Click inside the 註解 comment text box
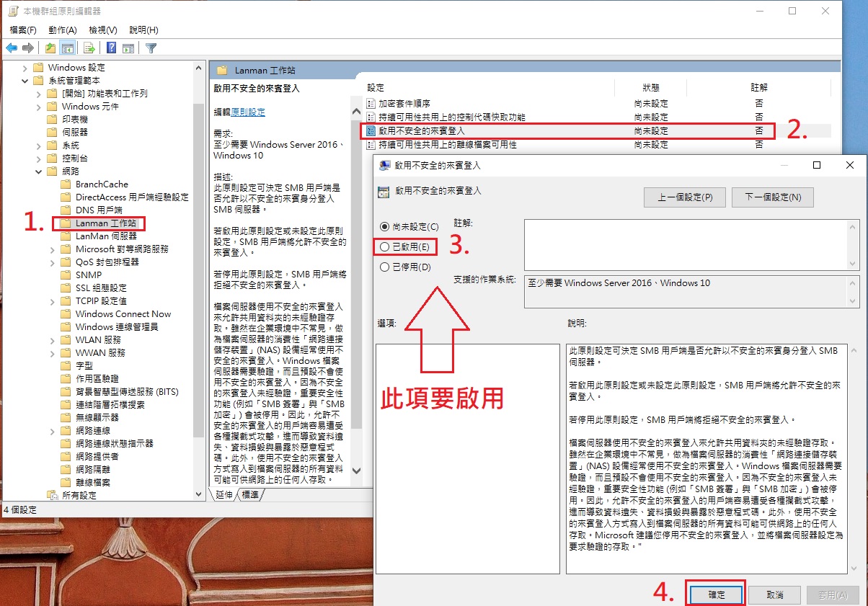868x606 pixels. pos(686,245)
